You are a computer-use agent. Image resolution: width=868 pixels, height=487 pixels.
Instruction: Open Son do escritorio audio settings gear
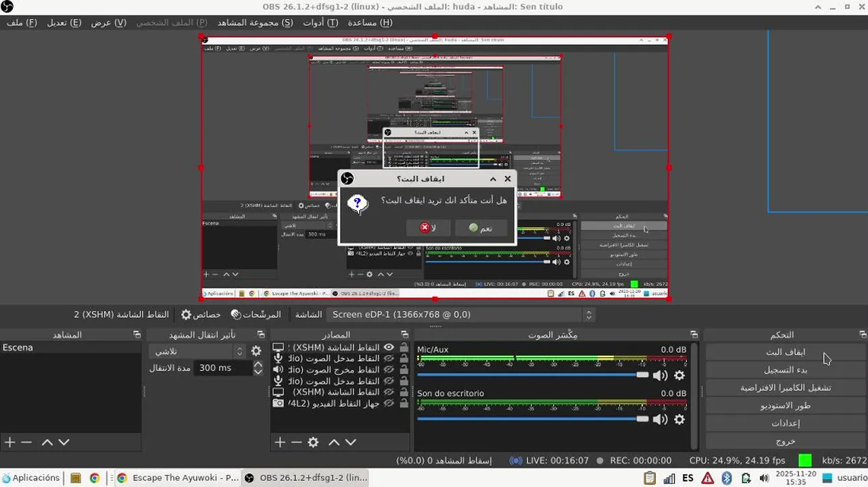tap(679, 419)
